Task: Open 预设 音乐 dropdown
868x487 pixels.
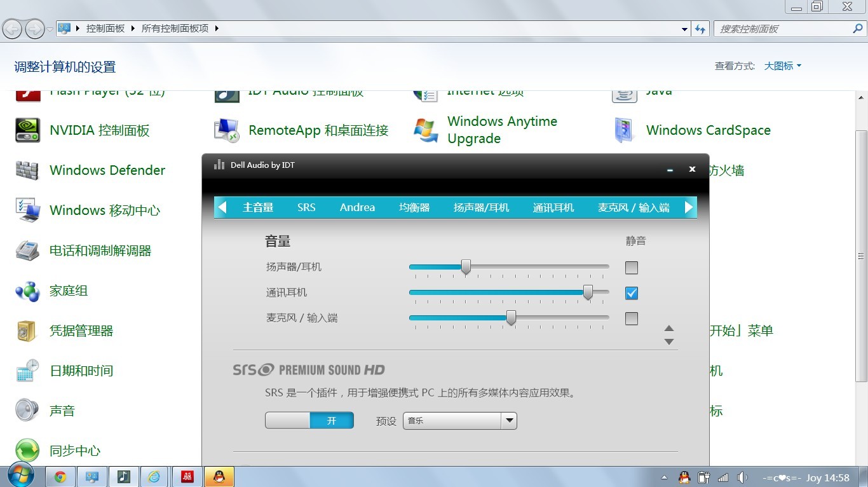Action: (x=460, y=421)
